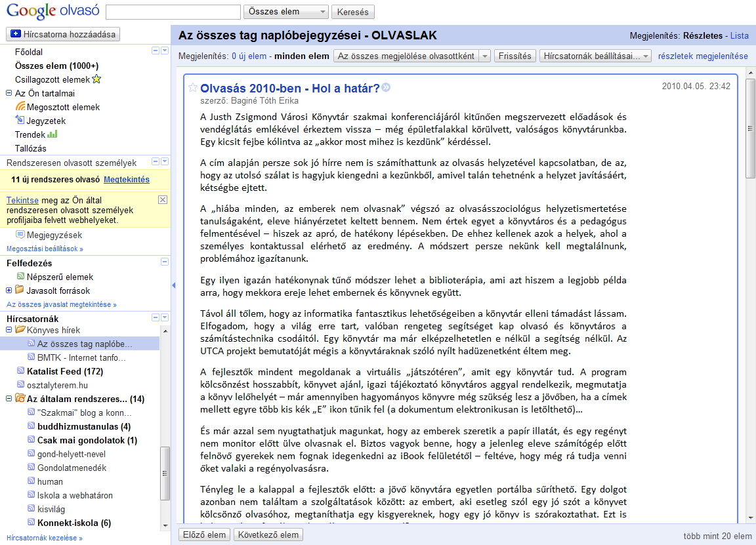Click the star icon beside Csillagozott elemek
The width and height of the screenshot is (756, 545).
(96, 79)
